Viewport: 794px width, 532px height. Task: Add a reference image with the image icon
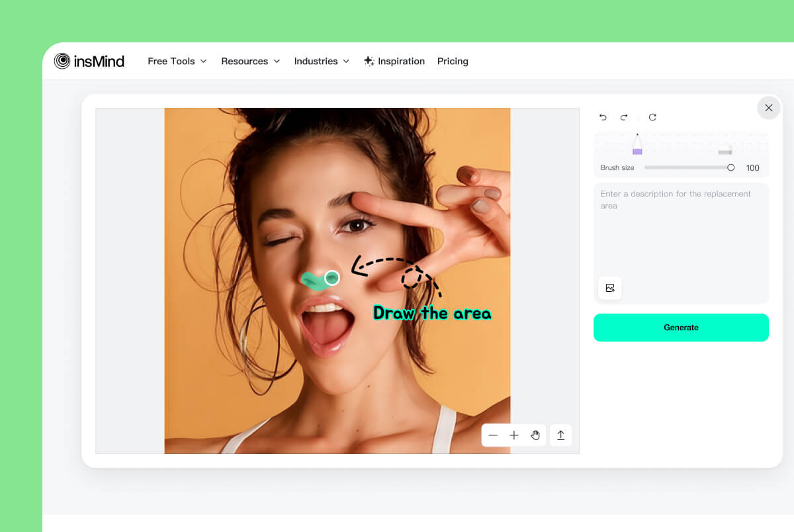tap(610, 288)
